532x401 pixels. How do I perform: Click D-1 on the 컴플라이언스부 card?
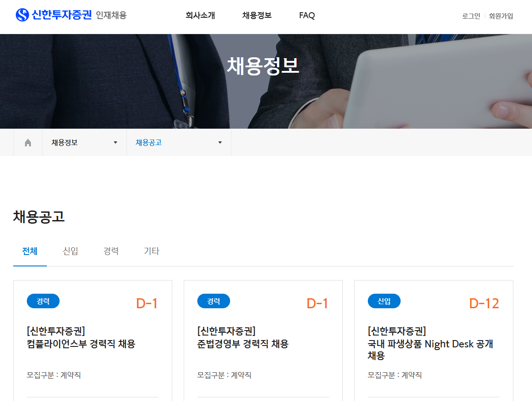point(147,303)
